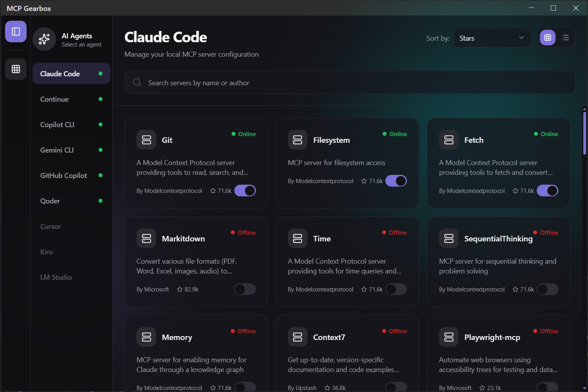Click the Playwright-mcp server icon
588x392 pixels.
click(449, 337)
